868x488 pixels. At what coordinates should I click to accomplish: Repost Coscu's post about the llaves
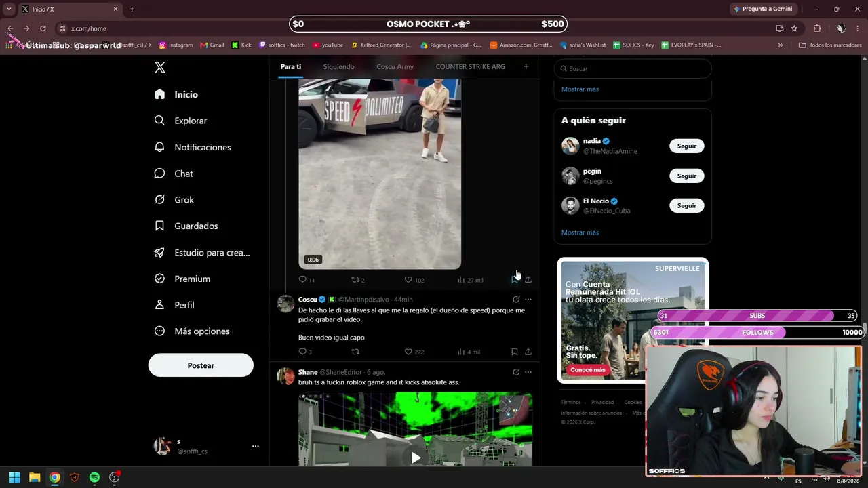click(355, 352)
